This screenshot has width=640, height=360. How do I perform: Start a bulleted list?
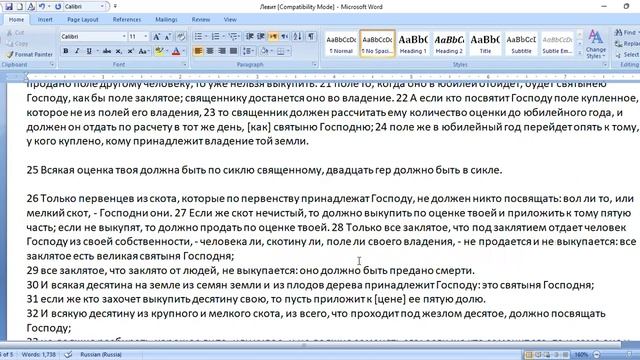[x=198, y=37]
